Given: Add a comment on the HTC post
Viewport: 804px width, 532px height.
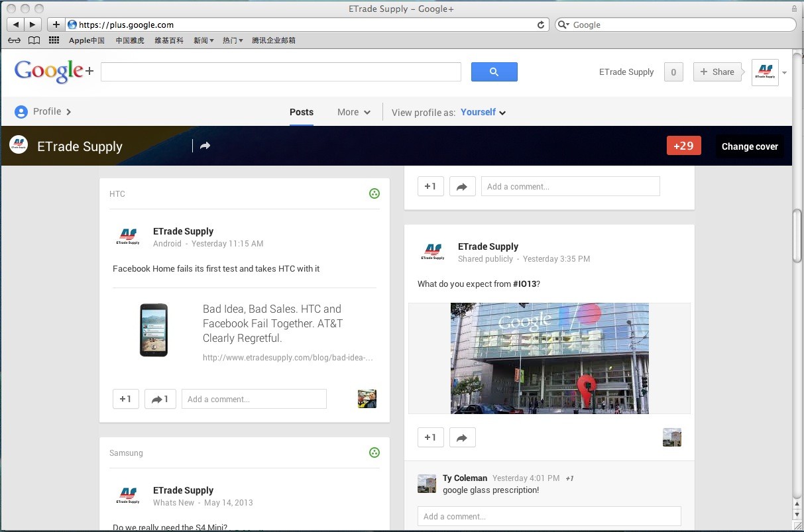Looking at the screenshot, I should [254, 399].
